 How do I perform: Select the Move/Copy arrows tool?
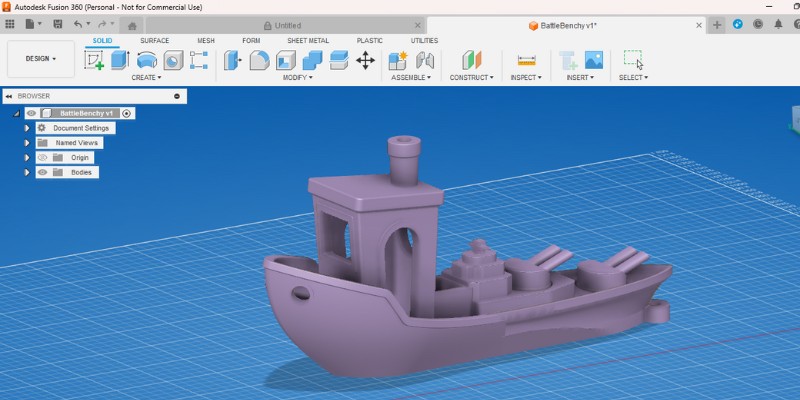tap(365, 61)
